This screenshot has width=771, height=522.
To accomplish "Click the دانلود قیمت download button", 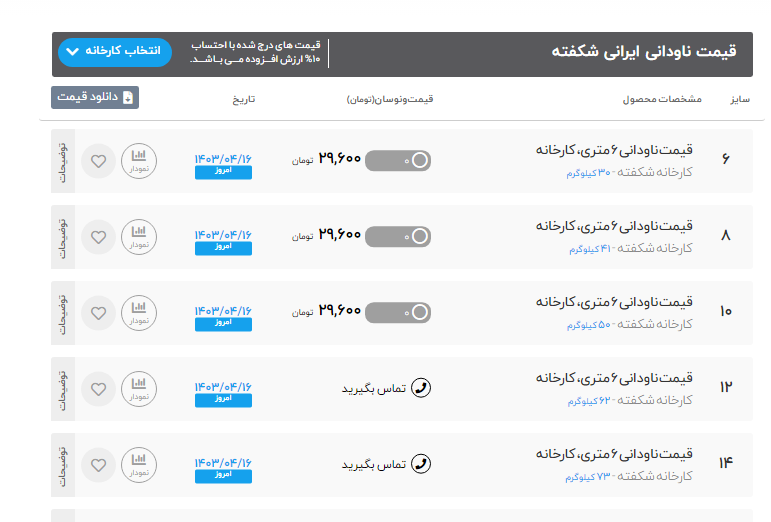I will [x=95, y=97].
